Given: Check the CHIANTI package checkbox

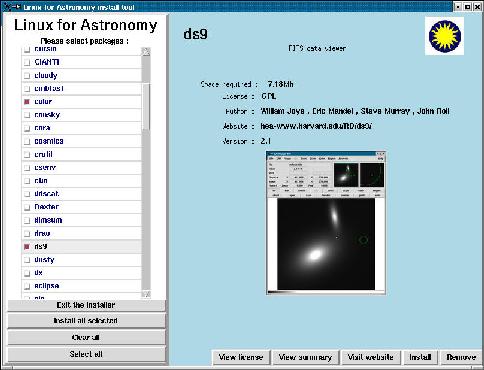Looking at the screenshot, I should pyautogui.click(x=27, y=62).
